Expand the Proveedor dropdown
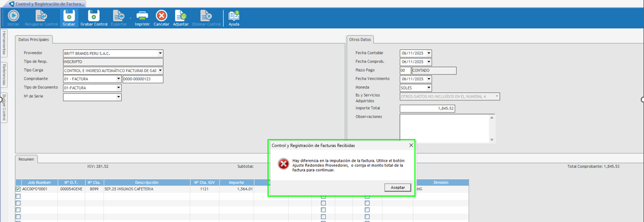The image size is (644, 222). pos(160,53)
